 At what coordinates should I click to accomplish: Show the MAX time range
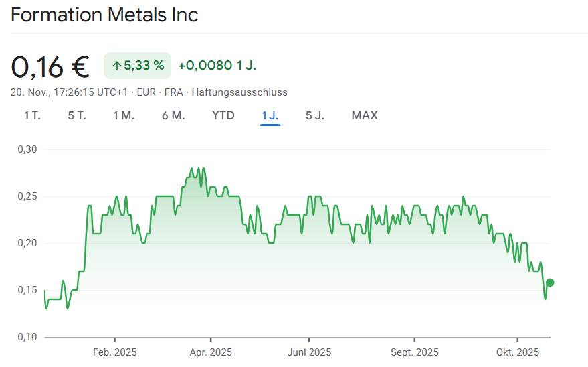pyautogui.click(x=365, y=115)
